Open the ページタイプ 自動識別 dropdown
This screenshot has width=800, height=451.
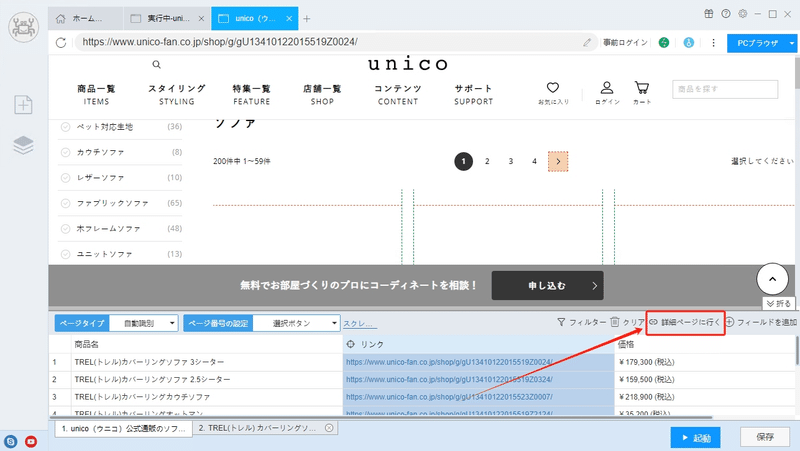(x=144, y=323)
